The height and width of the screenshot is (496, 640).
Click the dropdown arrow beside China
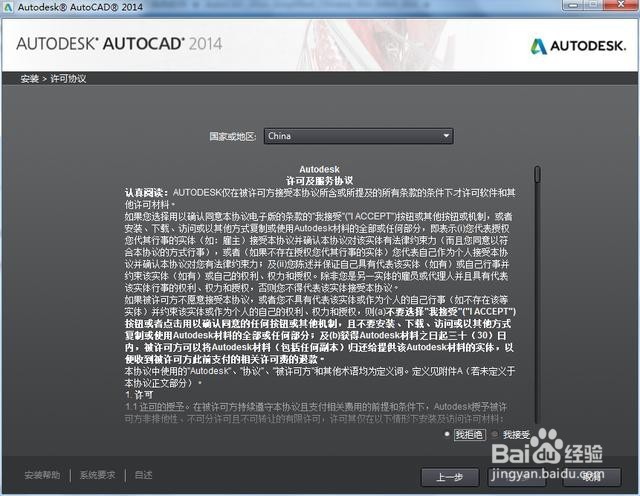tap(446, 136)
